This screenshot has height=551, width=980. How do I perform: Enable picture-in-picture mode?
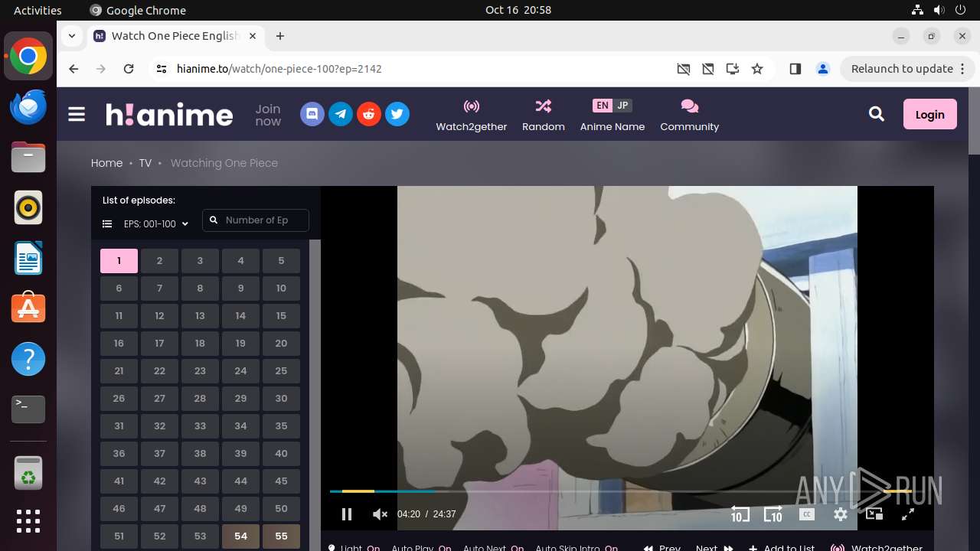click(874, 514)
